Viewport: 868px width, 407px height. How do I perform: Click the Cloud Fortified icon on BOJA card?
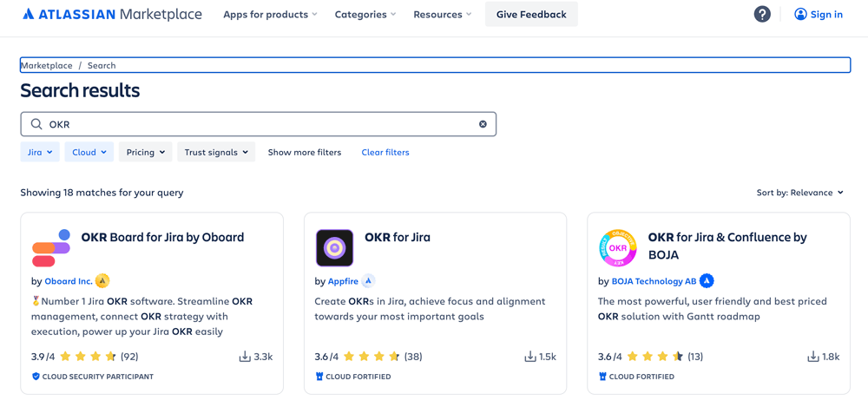click(x=603, y=377)
